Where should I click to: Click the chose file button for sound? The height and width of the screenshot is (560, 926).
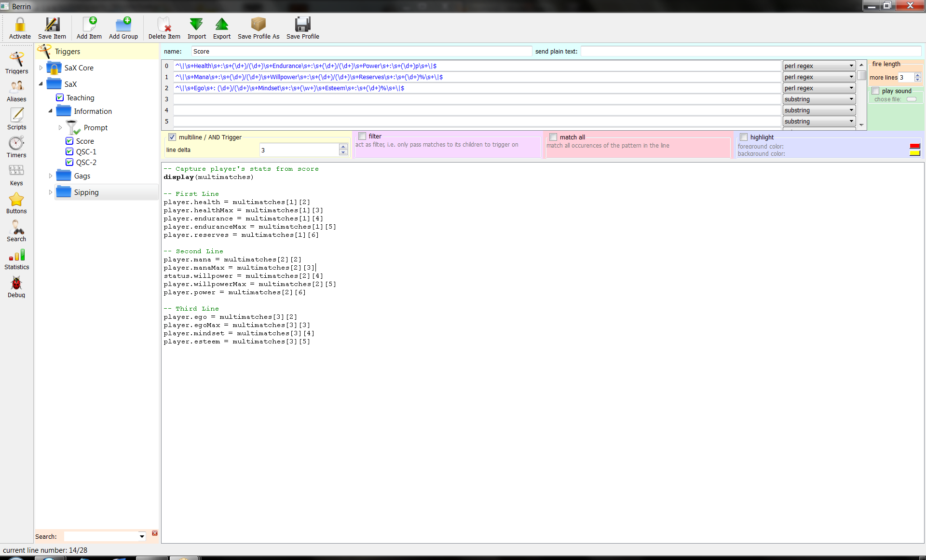click(911, 99)
